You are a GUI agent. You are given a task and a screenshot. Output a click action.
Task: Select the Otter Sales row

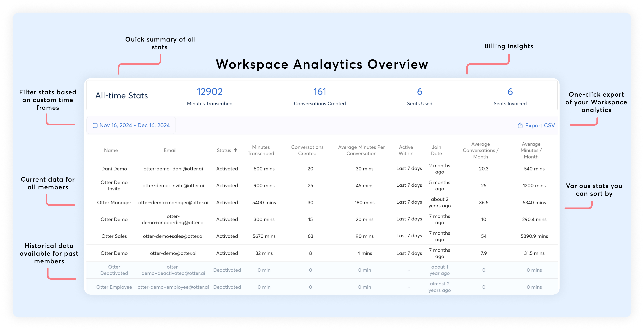(114, 236)
